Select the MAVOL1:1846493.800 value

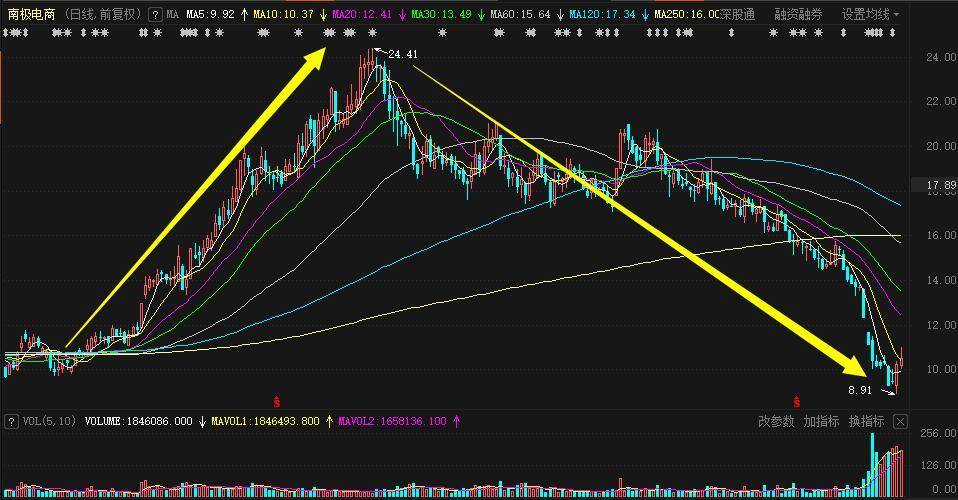click(x=265, y=421)
